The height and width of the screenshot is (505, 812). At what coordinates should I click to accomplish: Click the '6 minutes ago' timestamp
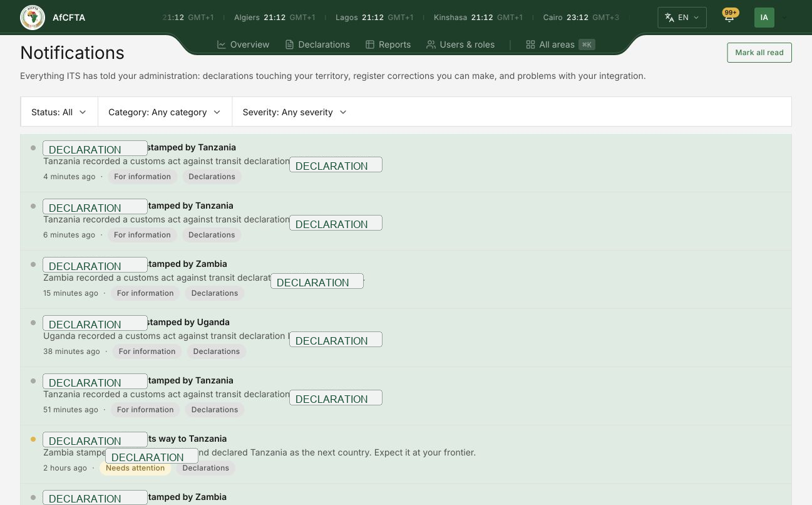[69, 235]
